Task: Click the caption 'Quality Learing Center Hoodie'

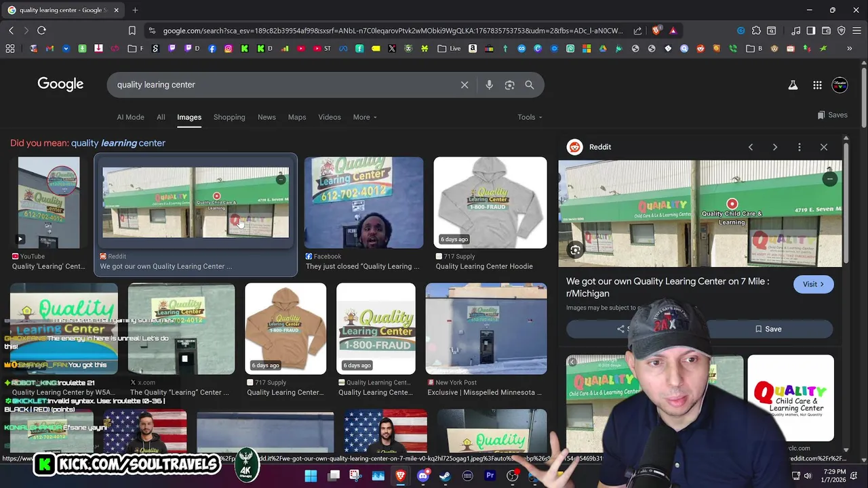Action: 484,266
